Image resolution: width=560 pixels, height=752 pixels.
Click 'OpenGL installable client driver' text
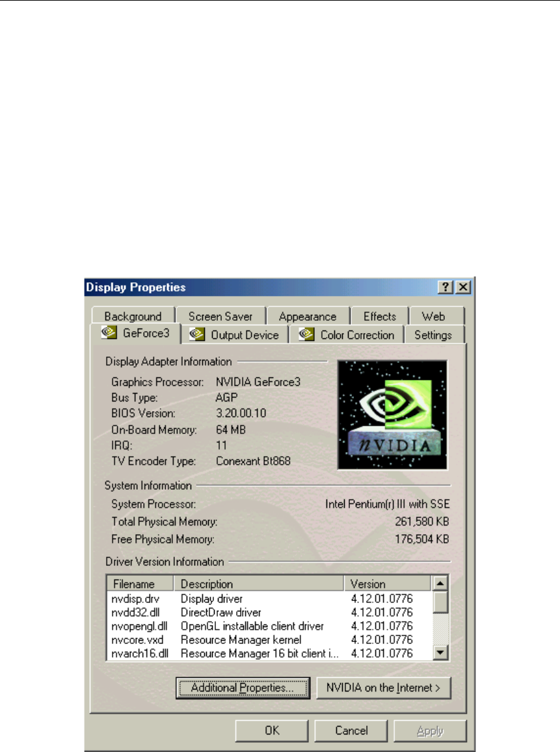pyautogui.click(x=252, y=626)
